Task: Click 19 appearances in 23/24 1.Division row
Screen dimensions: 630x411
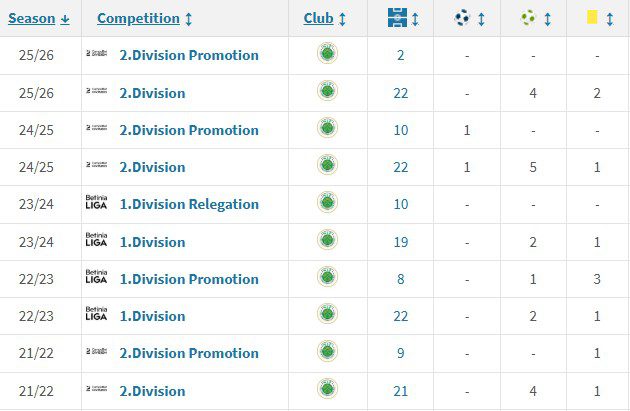Action: [400, 242]
